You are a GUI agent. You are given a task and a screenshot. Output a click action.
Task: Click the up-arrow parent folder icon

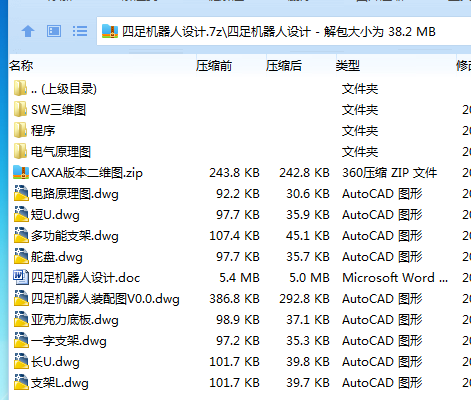tap(28, 32)
